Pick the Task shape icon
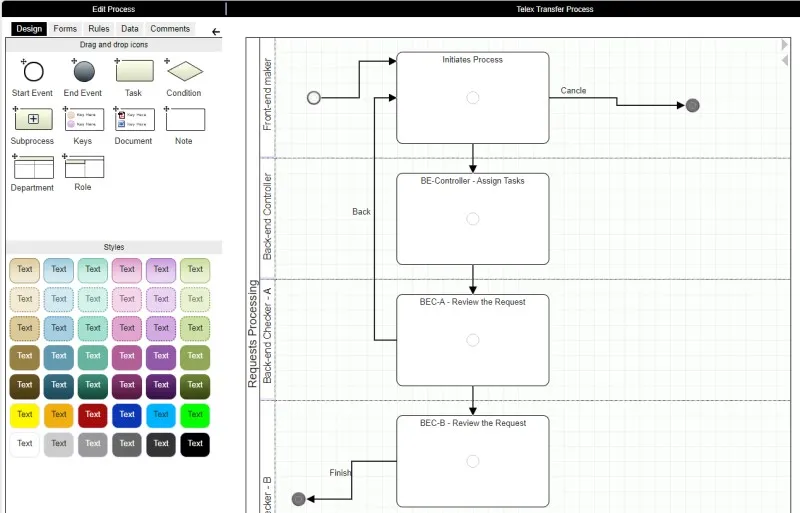This screenshot has width=800, height=513. point(135,71)
